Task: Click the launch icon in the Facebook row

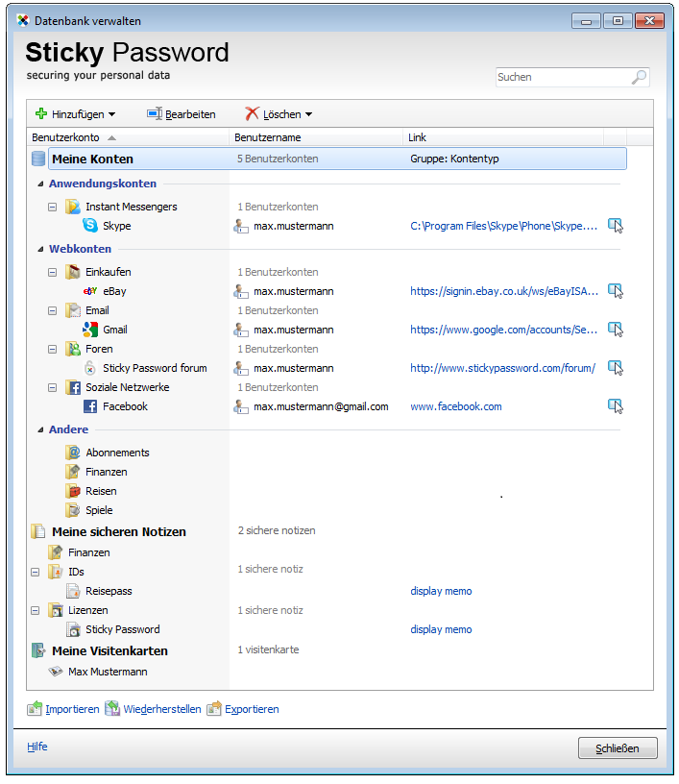Action: [616, 406]
